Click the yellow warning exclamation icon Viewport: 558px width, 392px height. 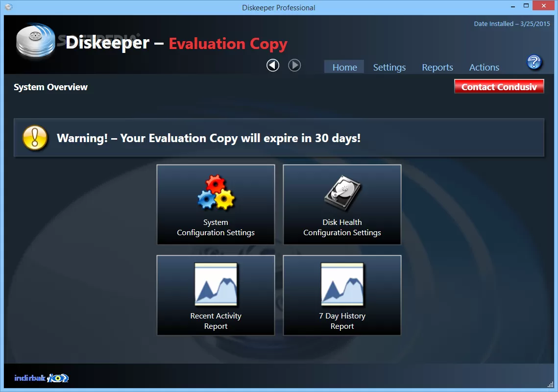pos(35,138)
